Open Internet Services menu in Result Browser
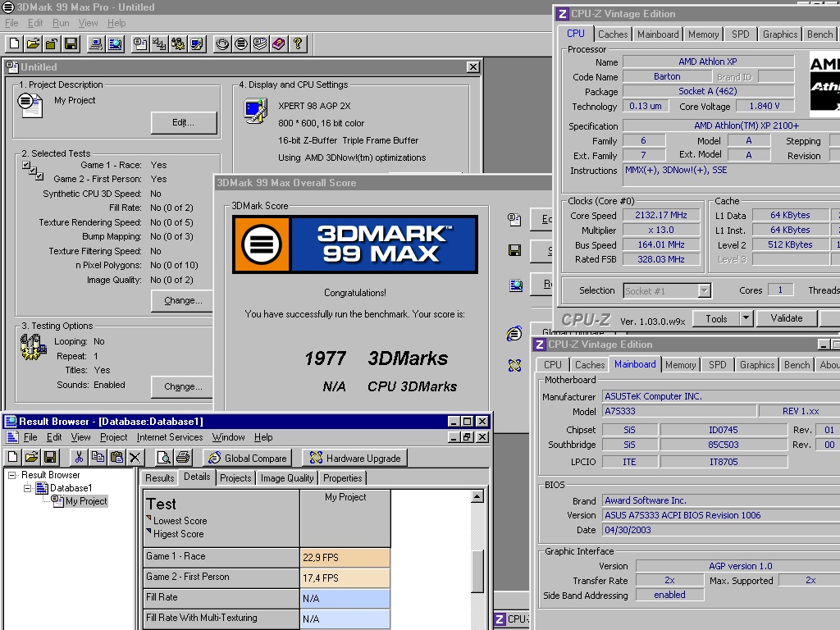The image size is (840, 630). pyautogui.click(x=170, y=437)
